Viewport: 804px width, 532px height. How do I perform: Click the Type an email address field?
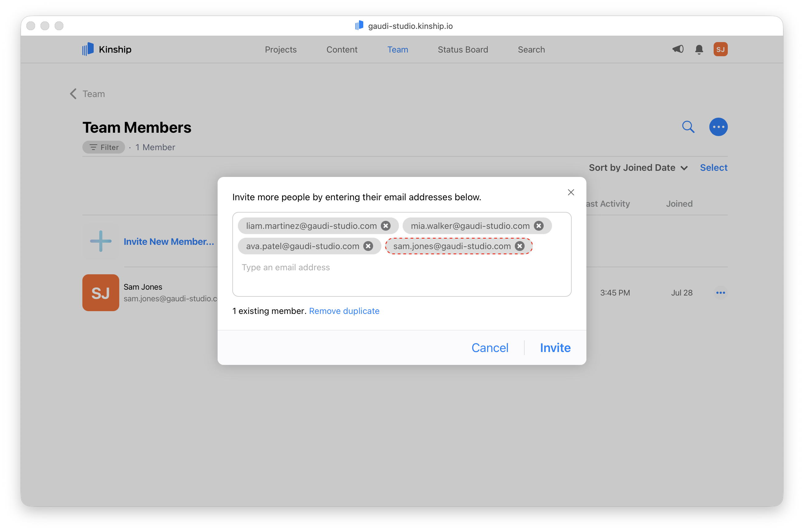click(286, 267)
